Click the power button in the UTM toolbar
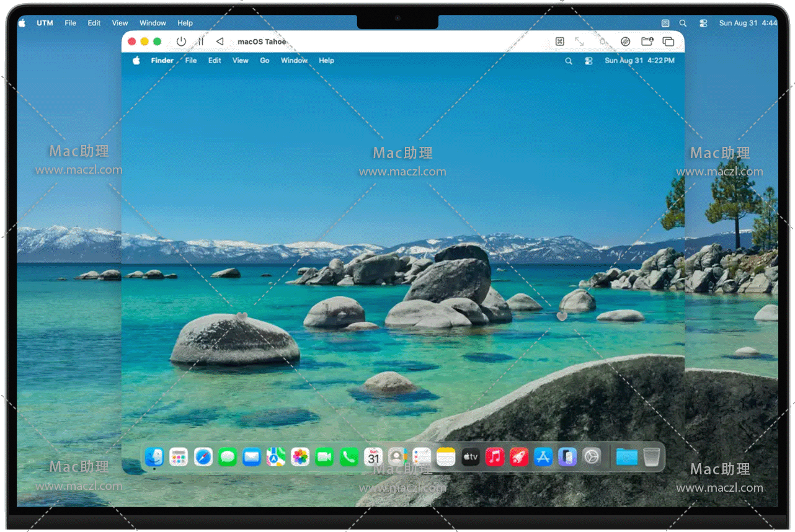The width and height of the screenshot is (795, 532). pos(181,42)
